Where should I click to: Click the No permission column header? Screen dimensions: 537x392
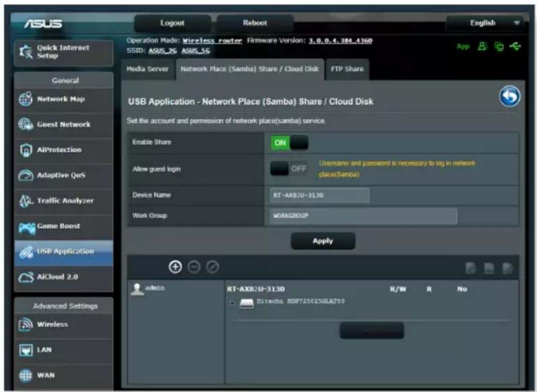pyautogui.click(x=462, y=289)
